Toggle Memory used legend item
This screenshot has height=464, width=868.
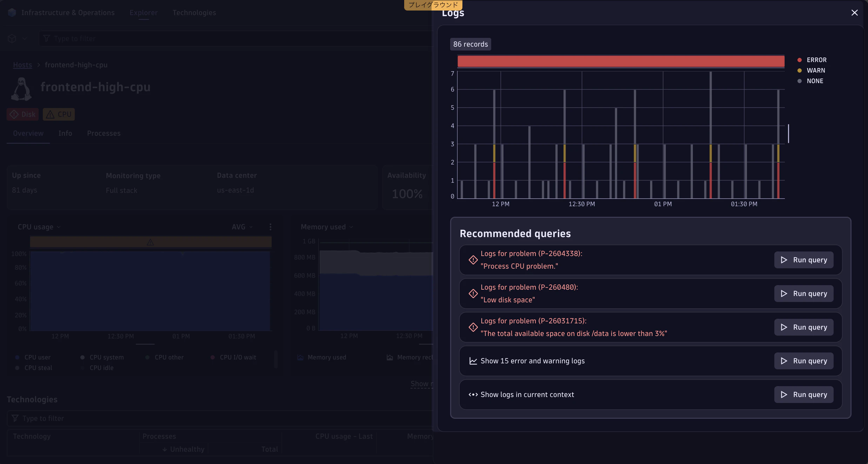point(322,357)
